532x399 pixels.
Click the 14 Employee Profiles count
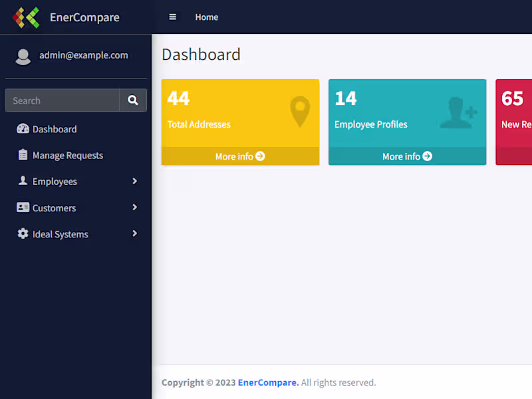[x=345, y=98]
